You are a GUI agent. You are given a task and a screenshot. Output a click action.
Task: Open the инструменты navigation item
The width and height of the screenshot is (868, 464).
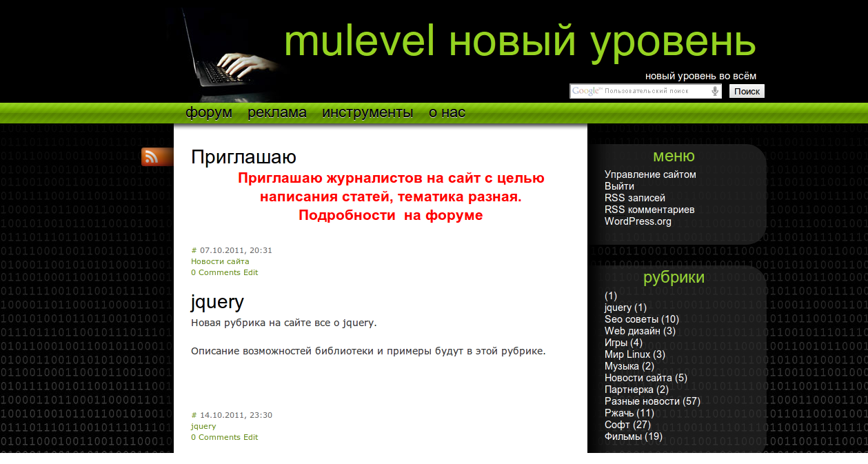(x=367, y=112)
